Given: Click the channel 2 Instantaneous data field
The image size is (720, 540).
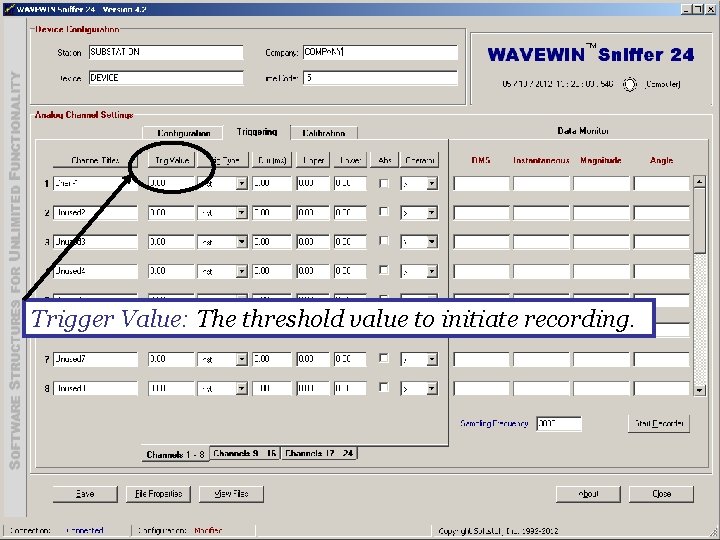Looking at the screenshot, I should (541, 213).
